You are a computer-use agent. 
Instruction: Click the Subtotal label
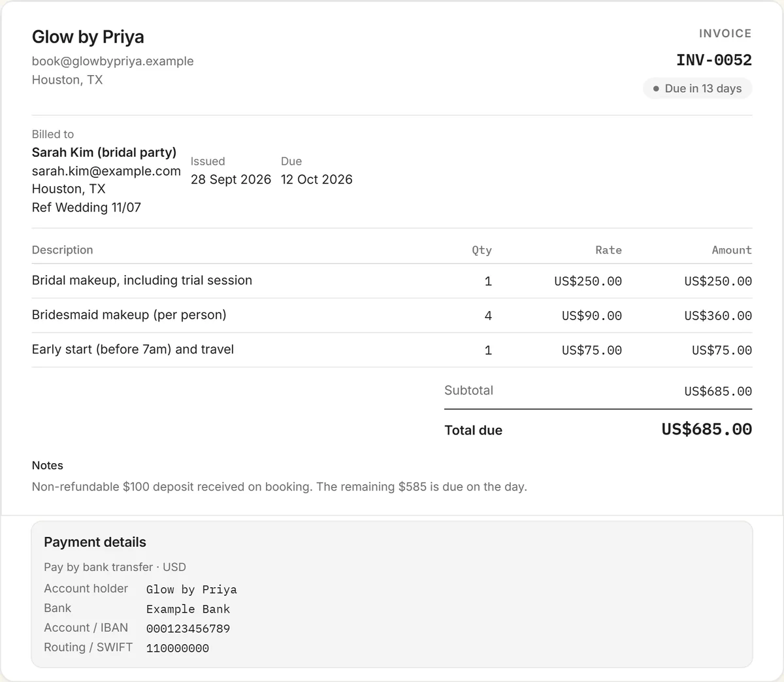pyautogui.click(x=468, y=390)
